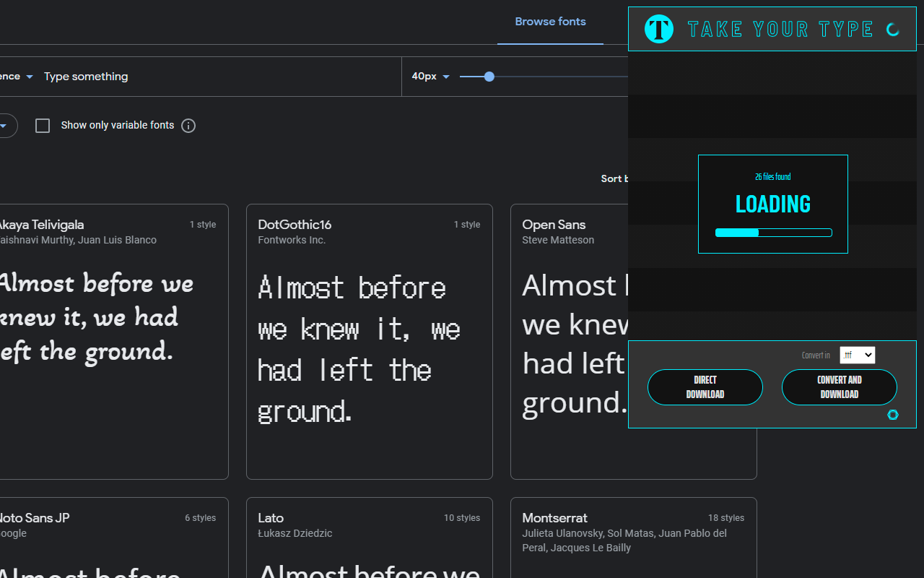Click the LOADING status text
Viewport: 924px width, 578px height.
coord(773,204)
